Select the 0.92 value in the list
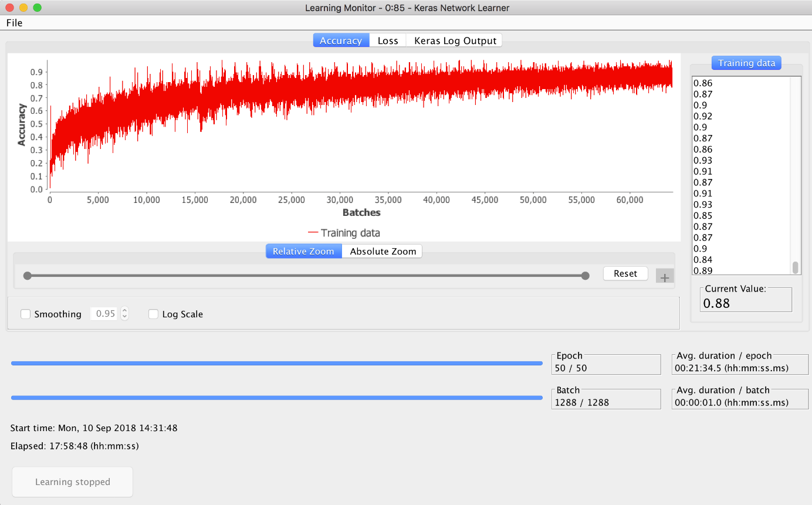This screenshot has height=505, width=812. [x=703, y=116]
